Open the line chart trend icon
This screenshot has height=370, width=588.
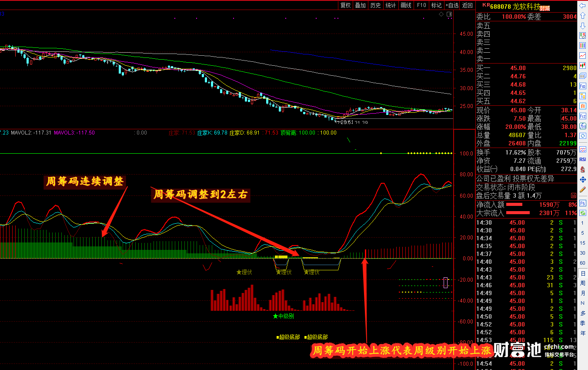(582, 56)
